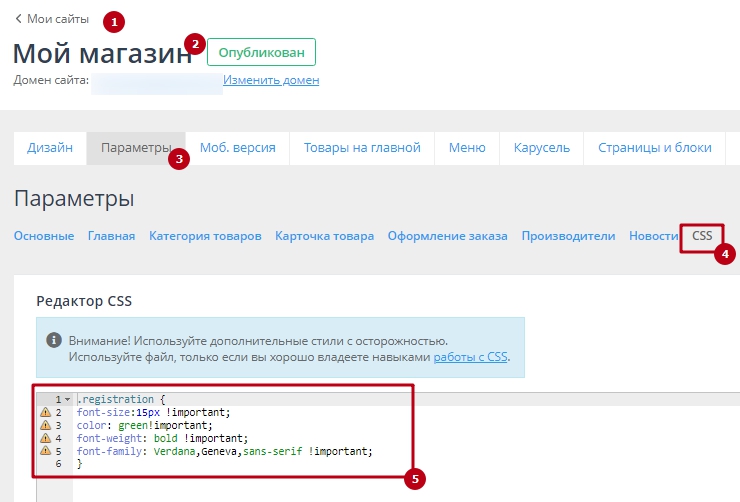Go to the Меню tab
The width and height of the screenshot is (740, 502).
point(467,148)
